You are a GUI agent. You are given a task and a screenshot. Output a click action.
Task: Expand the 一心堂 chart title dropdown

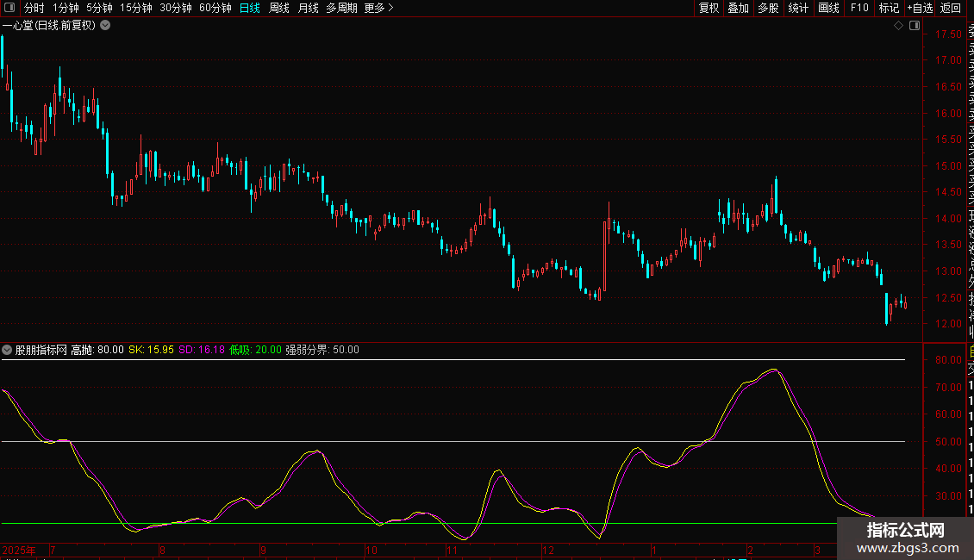point(105,26)
